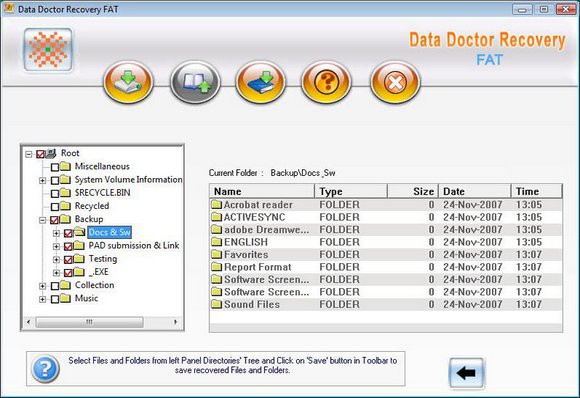Check the Recycled folder checkbox

[55, 206]
